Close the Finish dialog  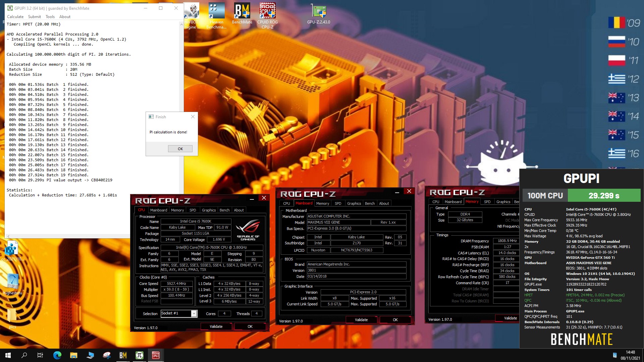pyautogui.click(x=193, y=117)
